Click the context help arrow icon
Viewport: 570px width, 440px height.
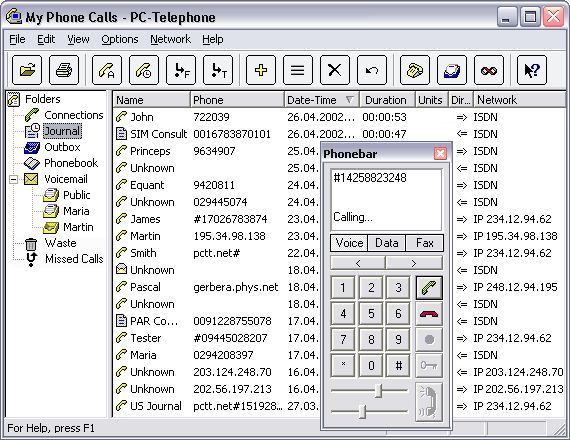coord(532,70)
